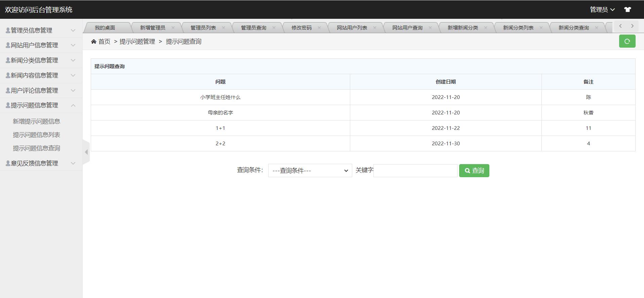Image resolution: width=644 pixels, height=298 pixels.
Task: Select the 小学班主任姓什么 cell
Action: pos(220,97)
